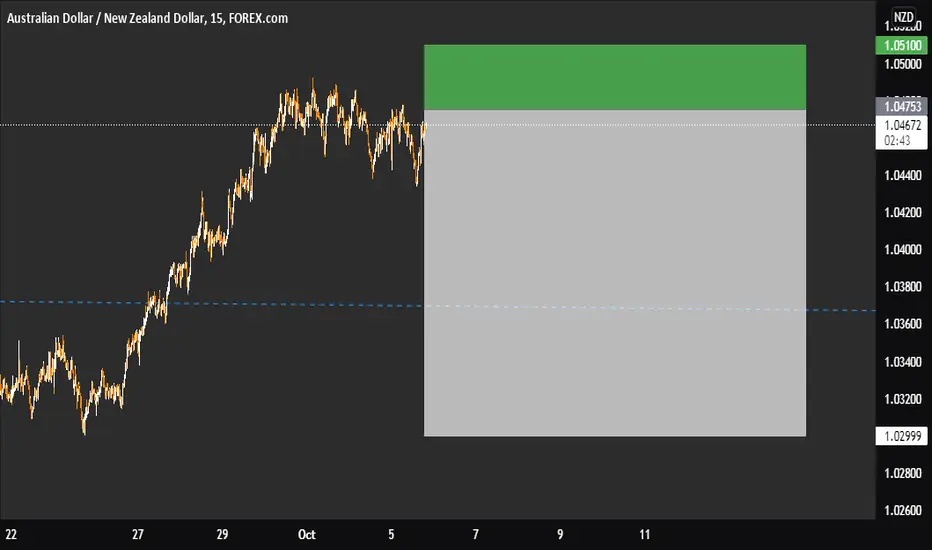Image resolution: width=932 pixels, height=550 pixels.
Task: Select the gray stop loss zone
Action: tap(614, 272)
